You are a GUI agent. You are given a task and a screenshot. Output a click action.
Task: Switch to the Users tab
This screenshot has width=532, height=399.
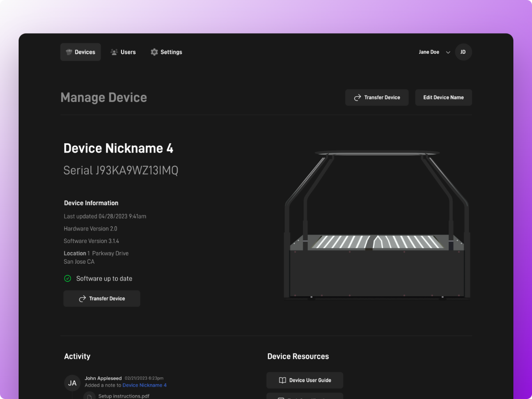click(123, 52)
